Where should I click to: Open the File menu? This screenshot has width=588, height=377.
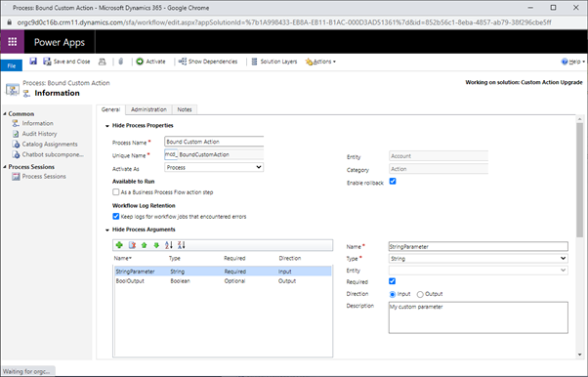[12, 65]
